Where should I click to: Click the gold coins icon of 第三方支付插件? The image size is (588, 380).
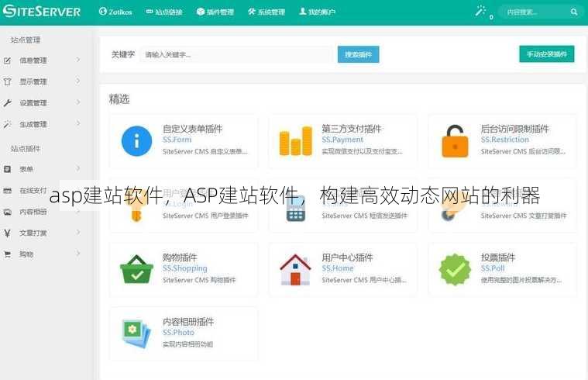[296, 141]
